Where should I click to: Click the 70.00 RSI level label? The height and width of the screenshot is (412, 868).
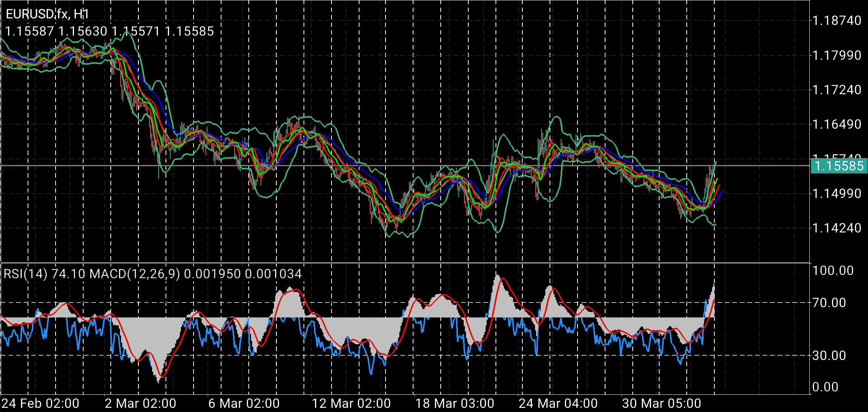pyautogui.click(x=829, y=302)
